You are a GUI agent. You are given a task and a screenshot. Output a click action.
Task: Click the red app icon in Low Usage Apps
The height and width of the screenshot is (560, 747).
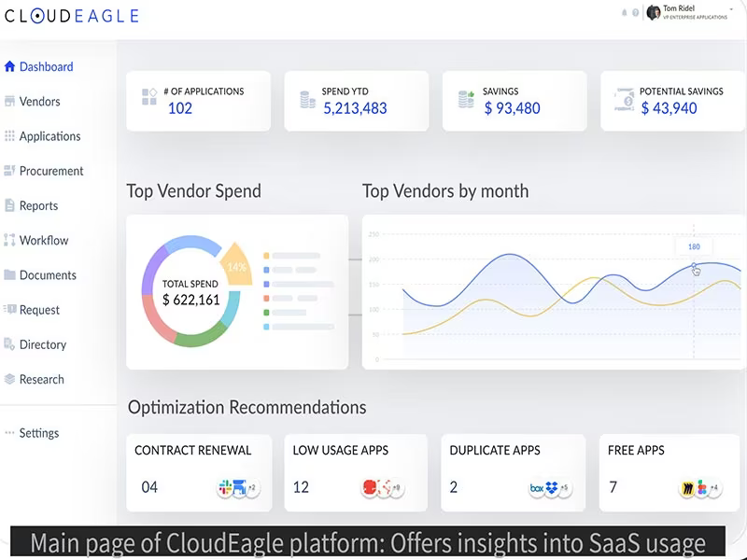coord(370,487)
